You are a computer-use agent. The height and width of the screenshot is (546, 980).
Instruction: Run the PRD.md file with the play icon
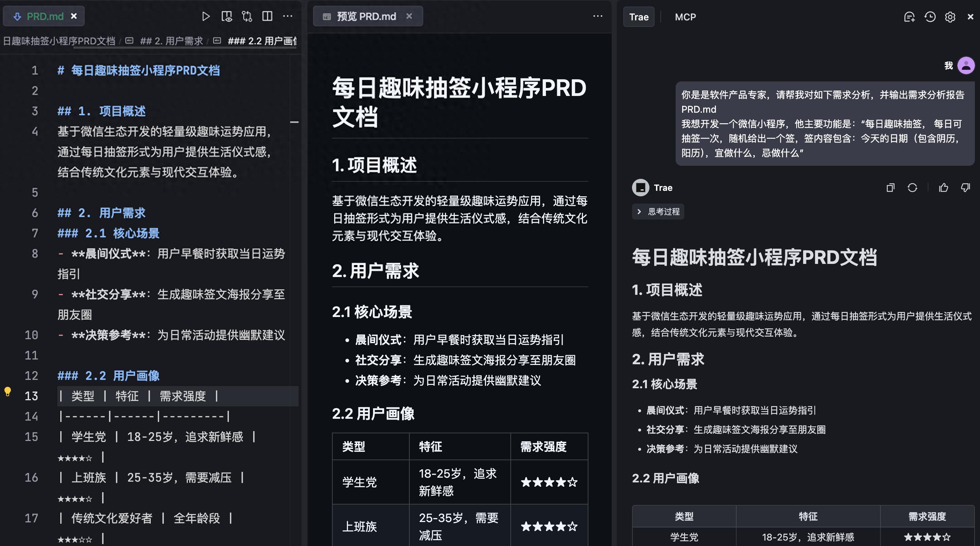point(207,16)
